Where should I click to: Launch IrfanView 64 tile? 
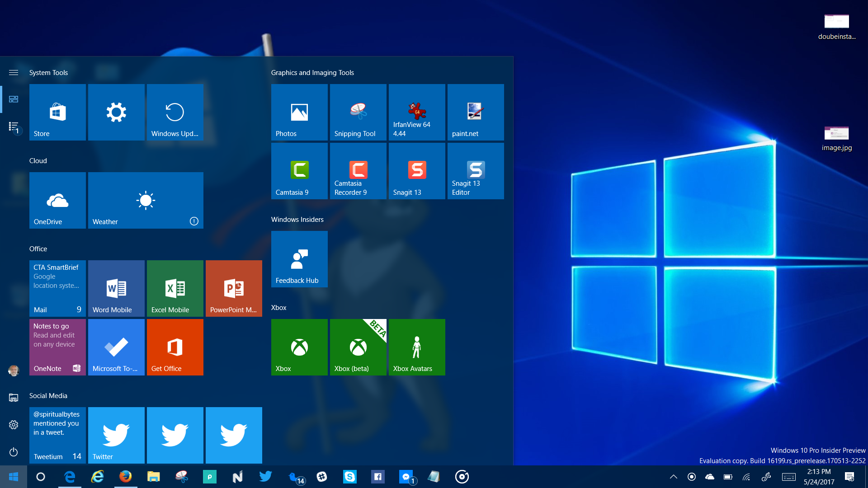[x=417, y=112]
